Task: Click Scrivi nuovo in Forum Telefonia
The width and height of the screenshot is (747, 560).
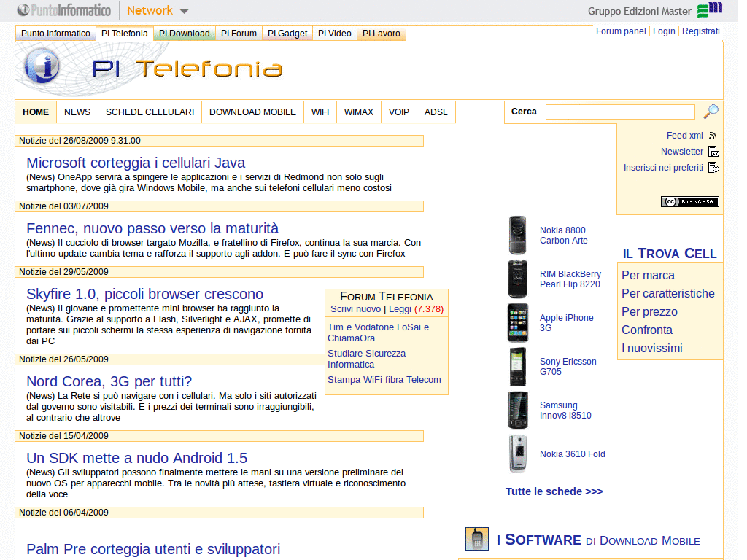Action: tap(355, 309)
